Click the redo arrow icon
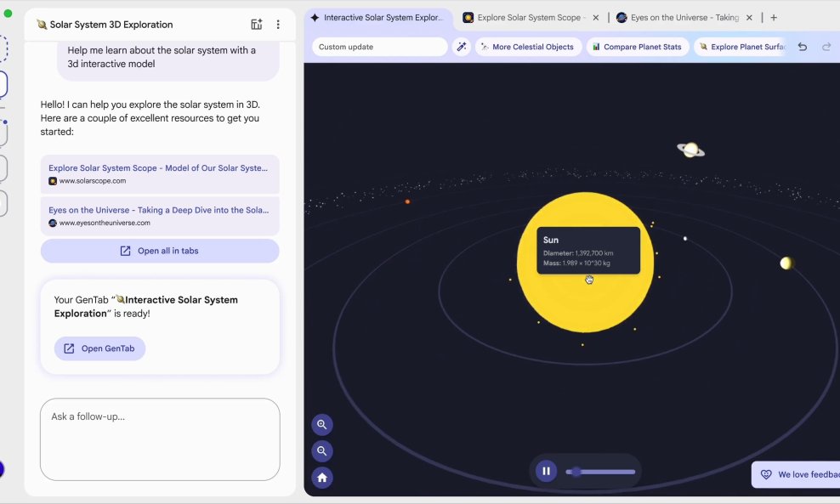The height and width of the screenshot is (504, 840). tap(826, 47)
